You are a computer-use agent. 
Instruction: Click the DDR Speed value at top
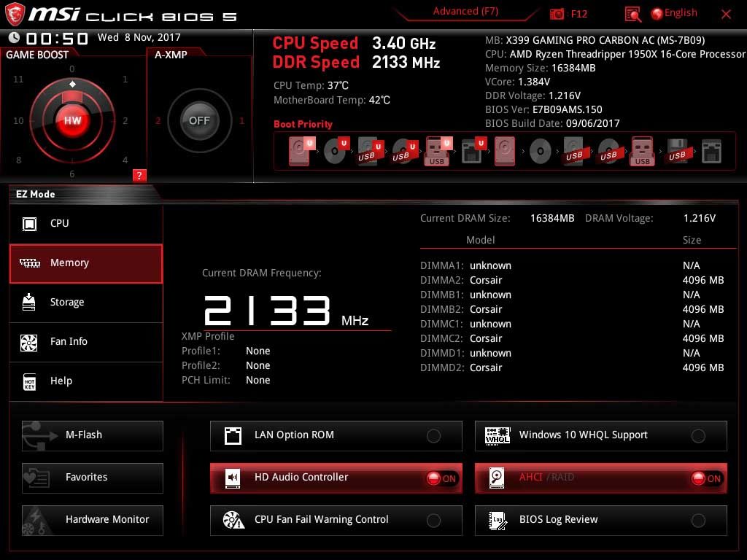tap(406, 63)
